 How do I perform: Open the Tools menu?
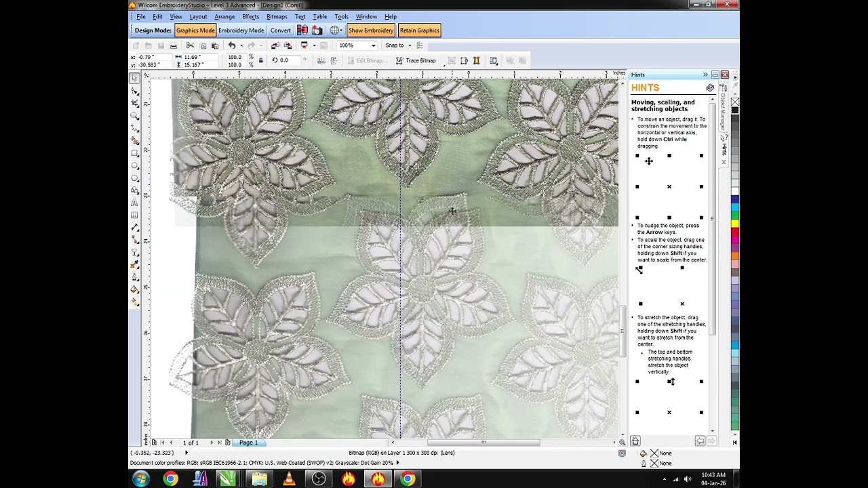(x=341, y=16)
